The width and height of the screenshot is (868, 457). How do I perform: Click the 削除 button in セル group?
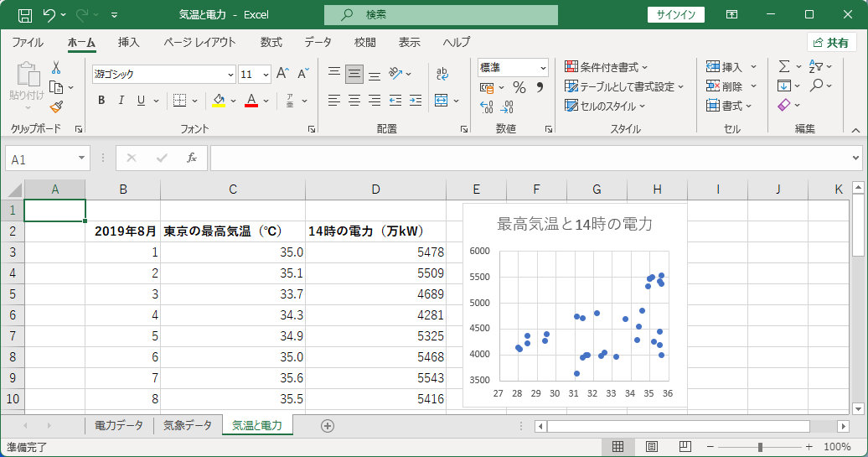tap(731, 86)
